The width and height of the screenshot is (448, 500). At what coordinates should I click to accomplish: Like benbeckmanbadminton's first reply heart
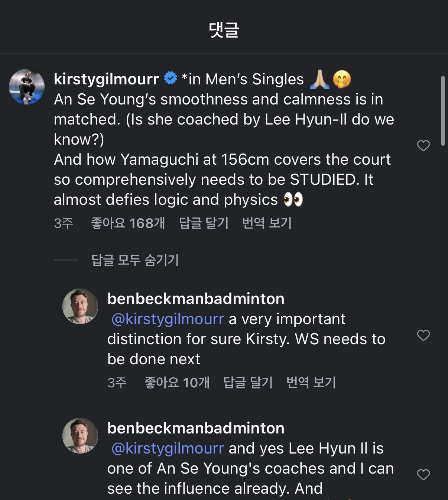tap(423, 335)
